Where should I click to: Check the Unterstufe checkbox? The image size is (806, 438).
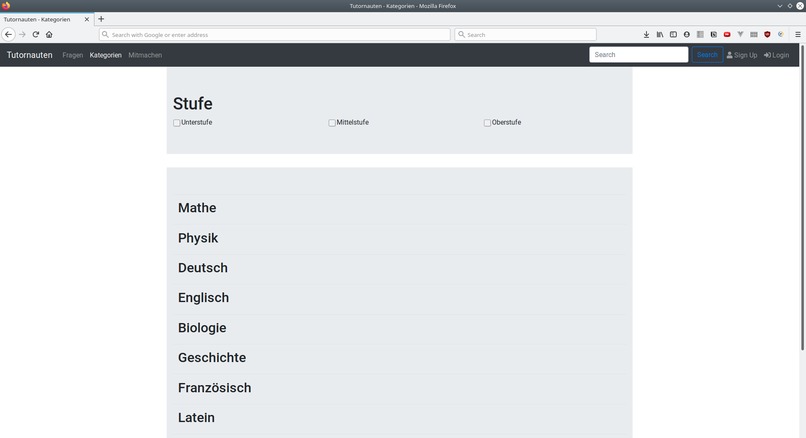click(x=176, y=123)
